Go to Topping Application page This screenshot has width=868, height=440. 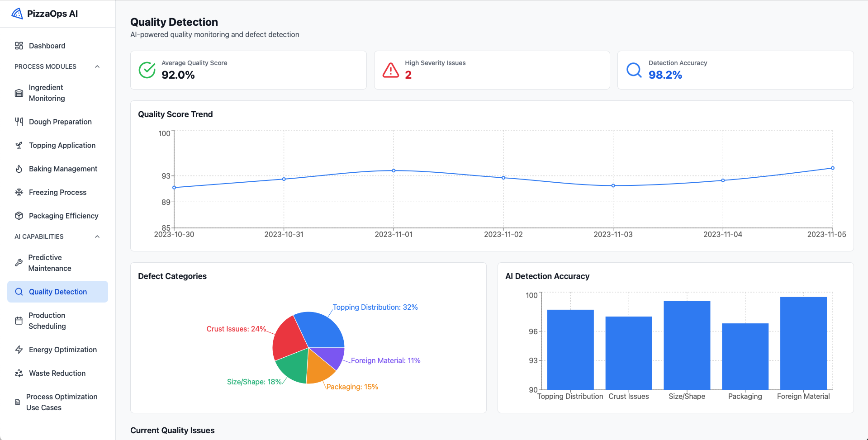[62, 145]
